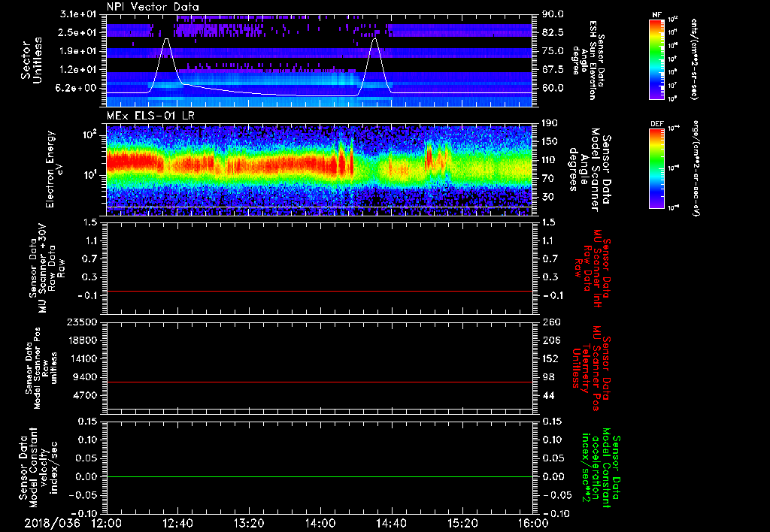Click the NF color scale bar
The image size is (770, 532).
click(656, 59)
